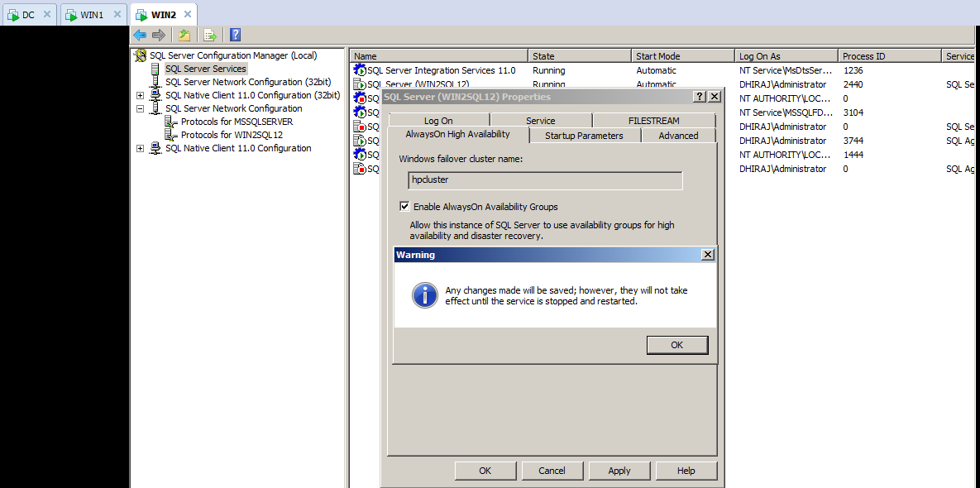Viewport: 980px width, 488px height.
Task: Open the FILESTREAM tab
Action: (x=653, y=120)
